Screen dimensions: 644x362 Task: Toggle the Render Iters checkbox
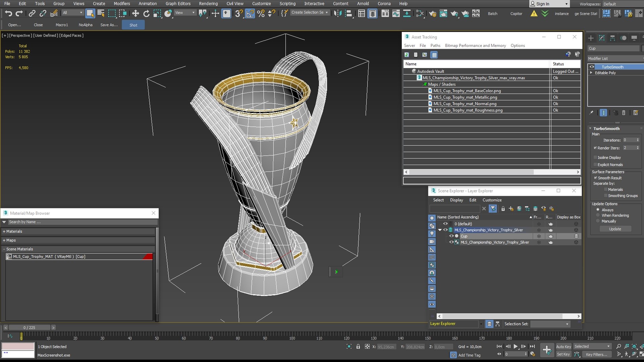(x=595, y=148)
